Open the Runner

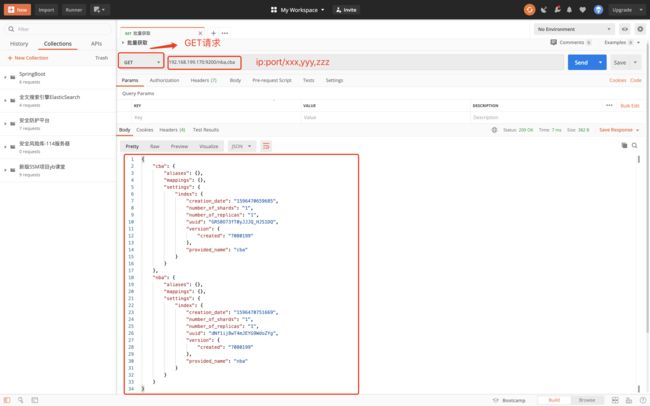pyautogui.click(x=74, y=10)
